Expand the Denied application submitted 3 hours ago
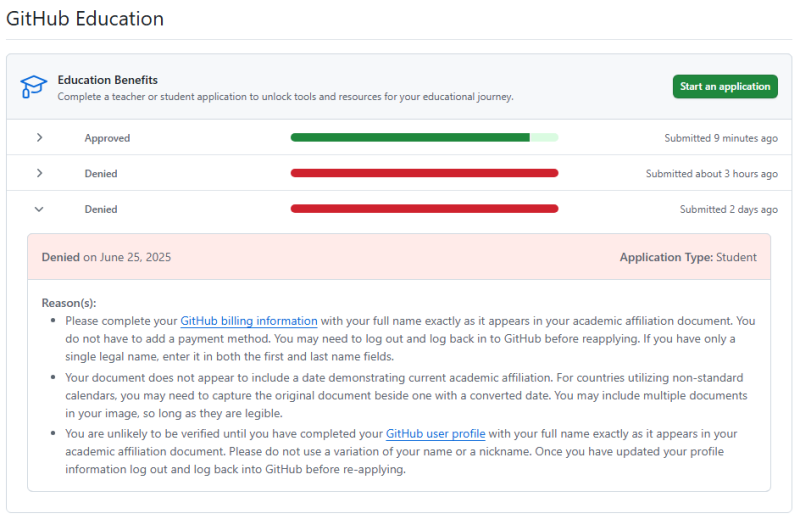Image resolution: width=800 pixels, height=519 pixels. pyautogui.click(x=39, y=173)
